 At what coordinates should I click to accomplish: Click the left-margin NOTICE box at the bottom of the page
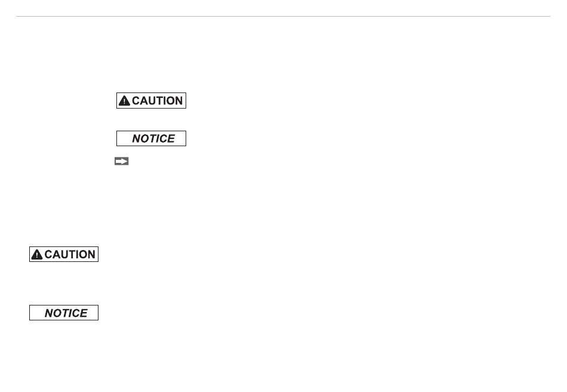point(64,313)
